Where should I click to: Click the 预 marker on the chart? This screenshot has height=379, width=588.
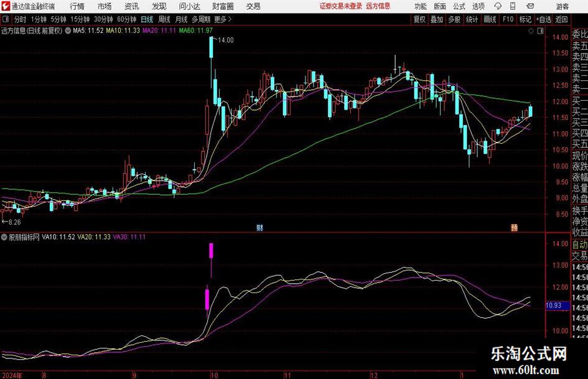click(x=514, y=227)
